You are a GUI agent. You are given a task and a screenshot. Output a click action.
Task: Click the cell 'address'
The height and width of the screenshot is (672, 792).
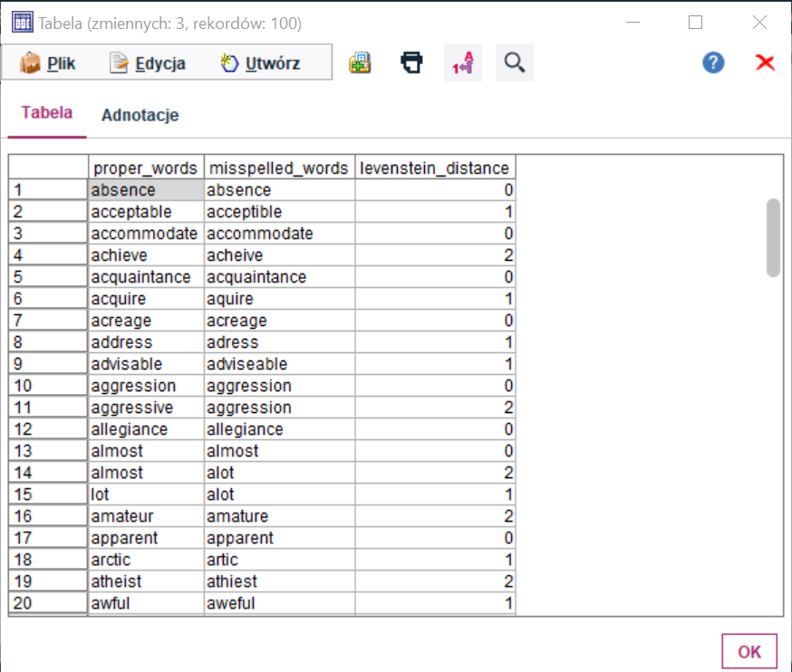[146, 341]
